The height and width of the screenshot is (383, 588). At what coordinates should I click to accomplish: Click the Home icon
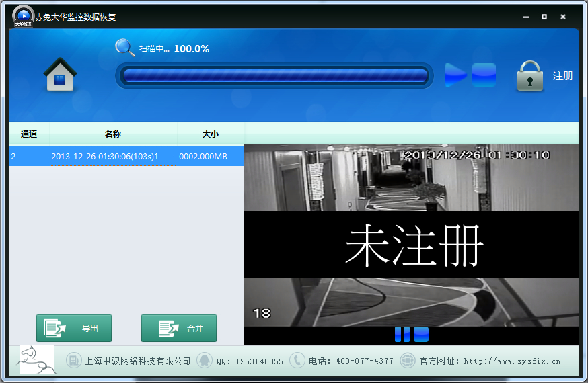point(61,75)
